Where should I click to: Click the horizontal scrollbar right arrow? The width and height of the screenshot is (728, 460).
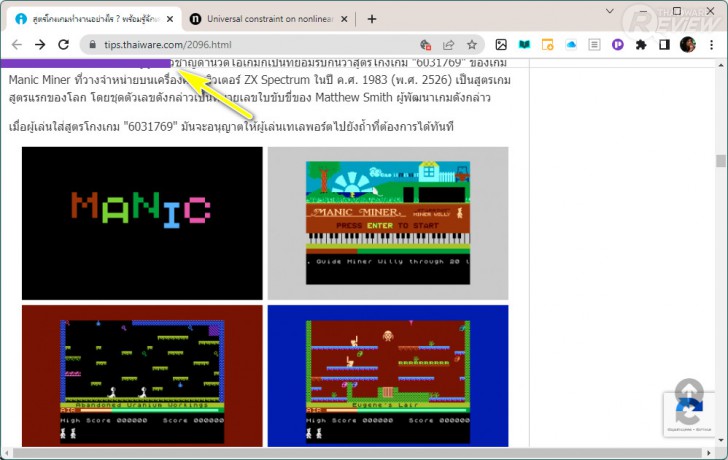(x=708, y=453)
